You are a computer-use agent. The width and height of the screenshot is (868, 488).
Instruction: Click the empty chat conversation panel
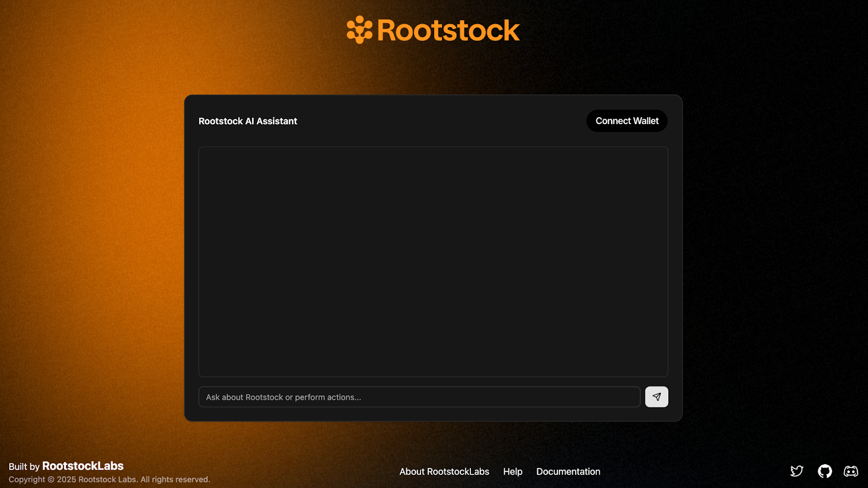[433, 261]
